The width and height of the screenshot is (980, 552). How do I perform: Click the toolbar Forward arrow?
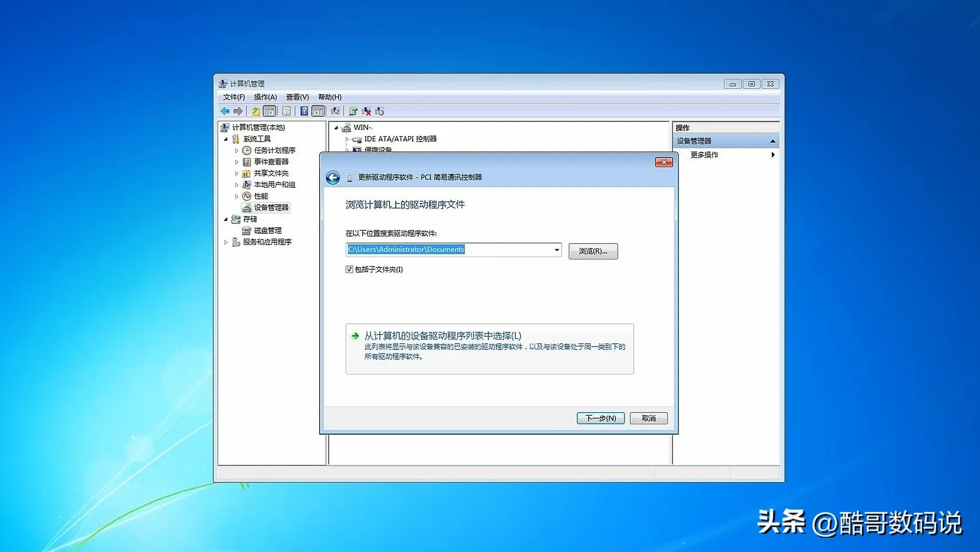tap(238, 111)
